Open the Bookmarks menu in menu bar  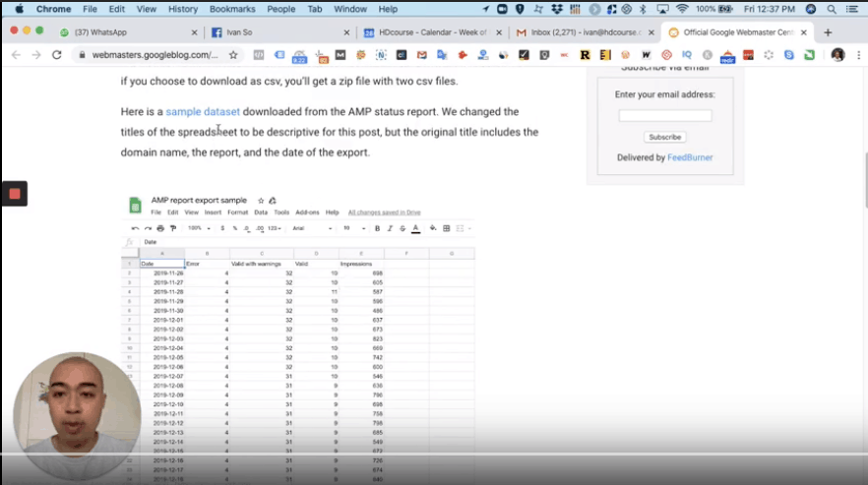tap(231, 9)
